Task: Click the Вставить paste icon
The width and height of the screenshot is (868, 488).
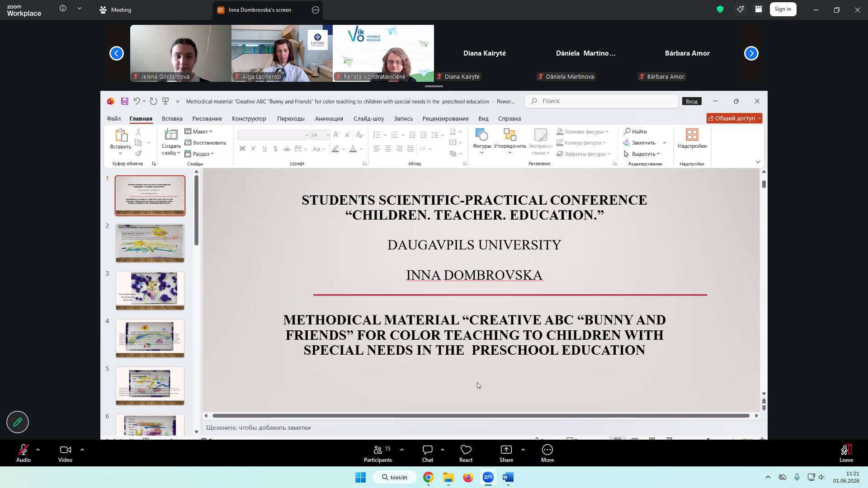Action: click(121, 135)
